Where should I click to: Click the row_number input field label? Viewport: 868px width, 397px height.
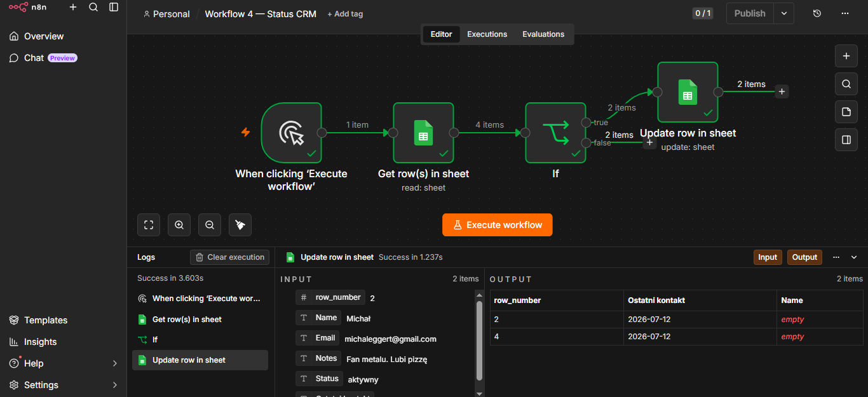click(330, 297)
